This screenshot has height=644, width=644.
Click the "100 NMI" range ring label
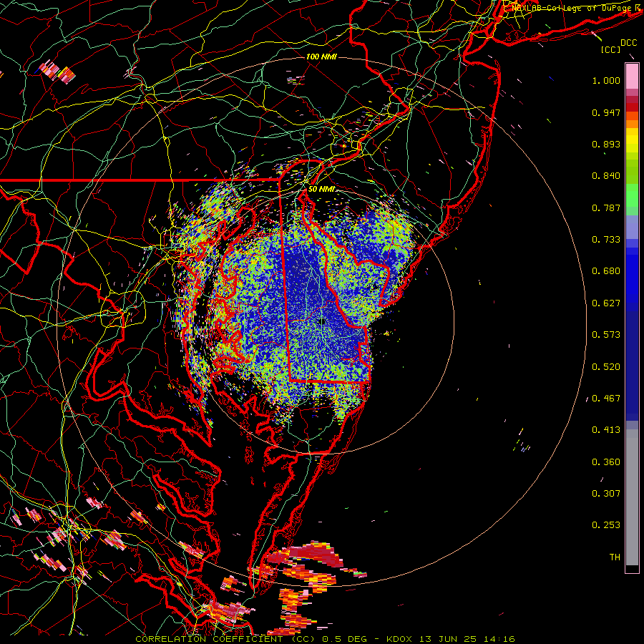[x=321, y=57]
